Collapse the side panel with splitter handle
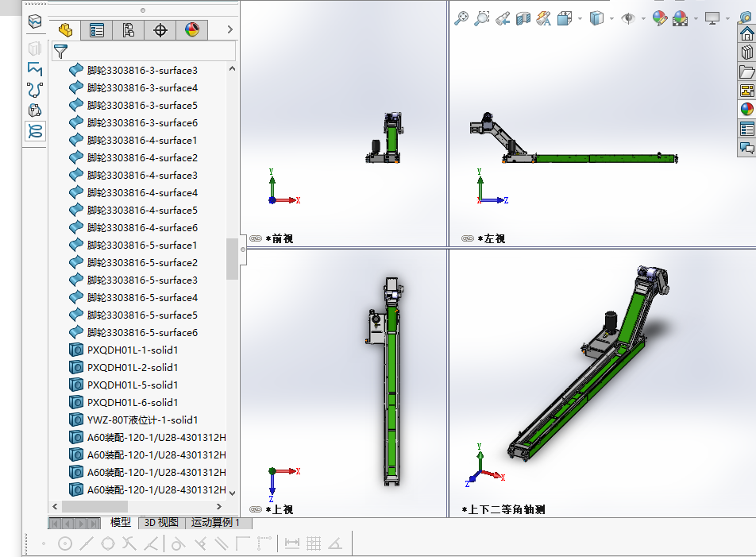Viewport: 756px width, 557px height. tap(243, 249)
